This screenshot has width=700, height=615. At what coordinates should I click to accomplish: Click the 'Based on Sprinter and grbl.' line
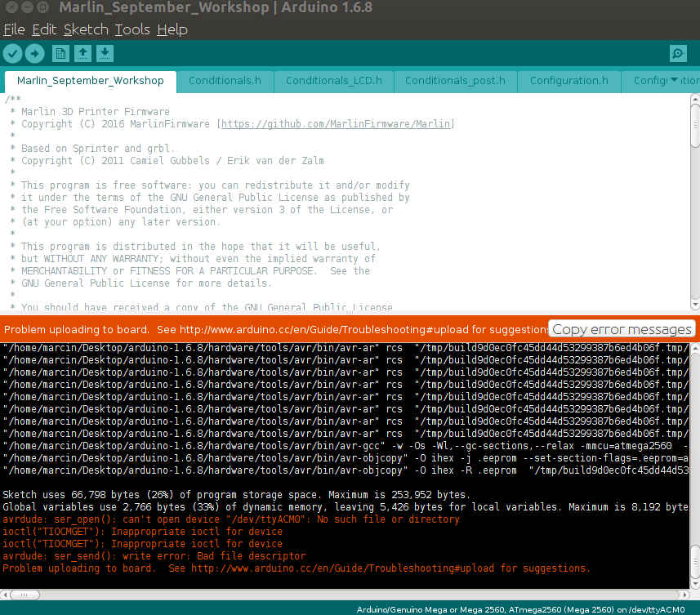pos(98,148)
